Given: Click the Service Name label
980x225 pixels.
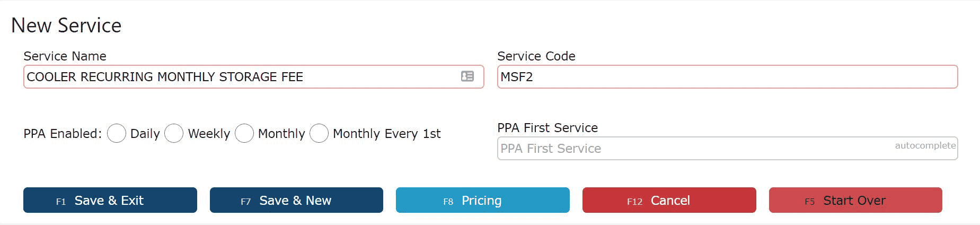Looking at the screenshot, I should (x=65, y=56).
